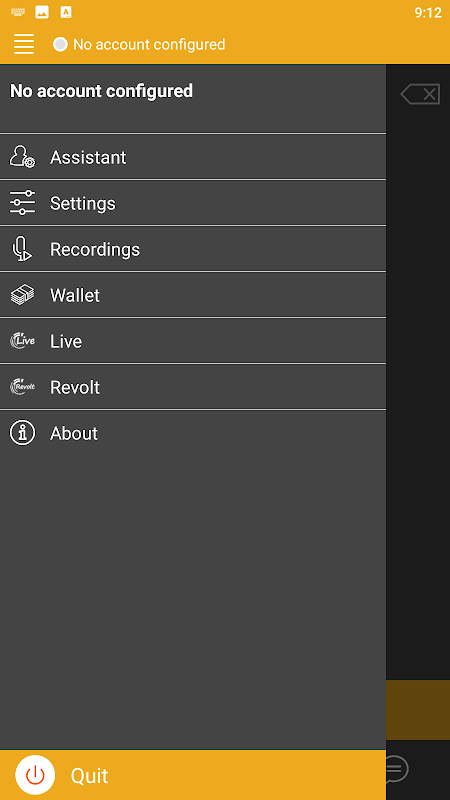Viewport: 450px width, 800px height.
Task: Click the About info circle icon
Action: (22, 433)
